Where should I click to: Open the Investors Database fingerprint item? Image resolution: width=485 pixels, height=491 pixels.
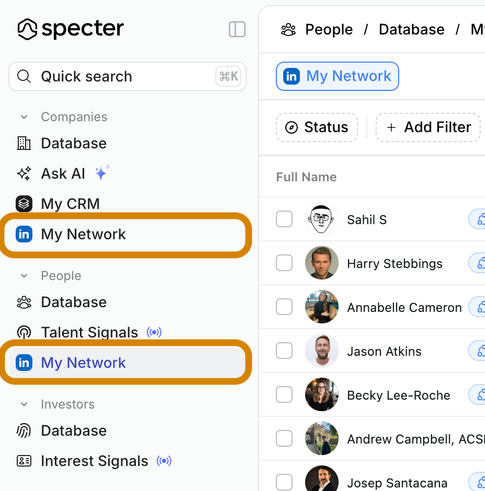62,431
